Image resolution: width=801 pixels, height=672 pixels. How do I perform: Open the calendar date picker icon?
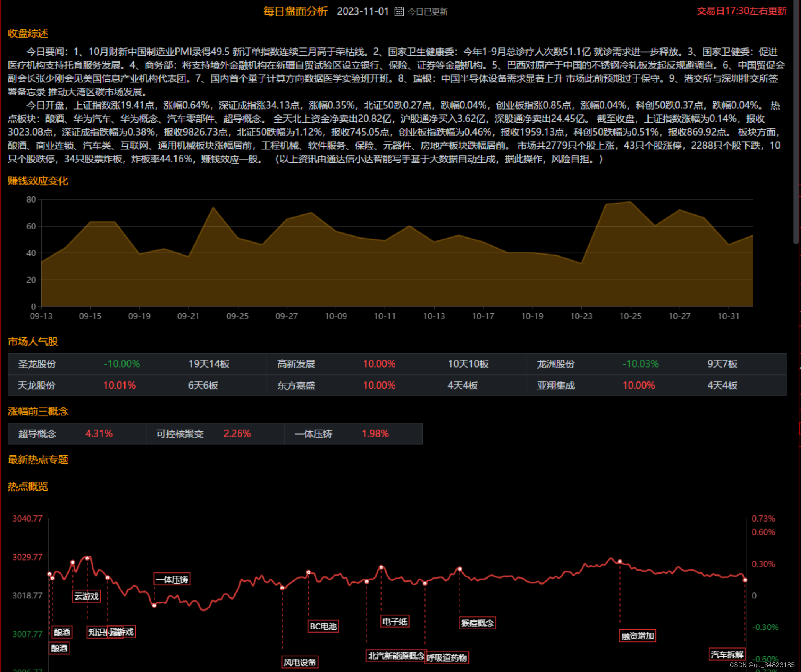399,11
